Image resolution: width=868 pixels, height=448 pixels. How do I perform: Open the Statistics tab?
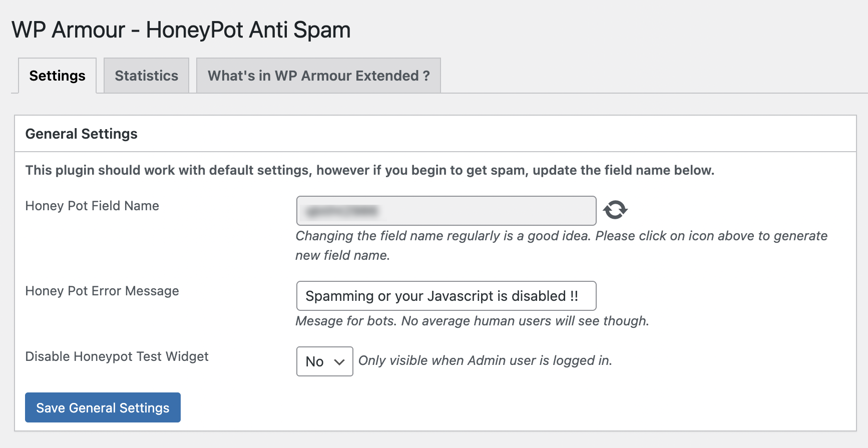click(146, 76)
